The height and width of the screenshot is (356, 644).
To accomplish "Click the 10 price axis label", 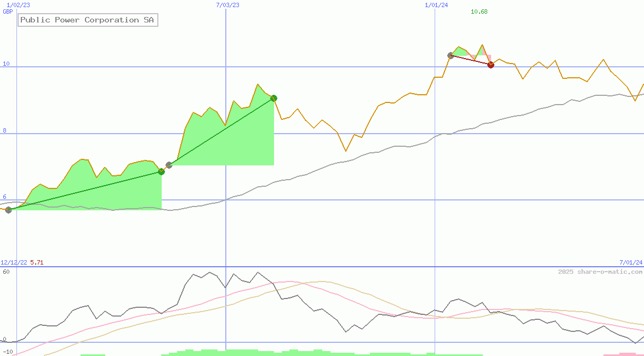I will click(x=6, y=64).
